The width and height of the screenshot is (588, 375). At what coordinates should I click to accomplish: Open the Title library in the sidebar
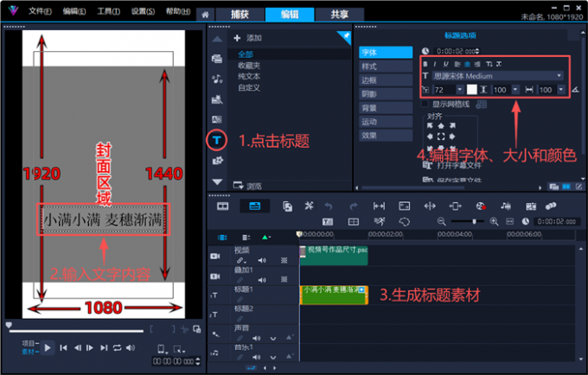217,141
